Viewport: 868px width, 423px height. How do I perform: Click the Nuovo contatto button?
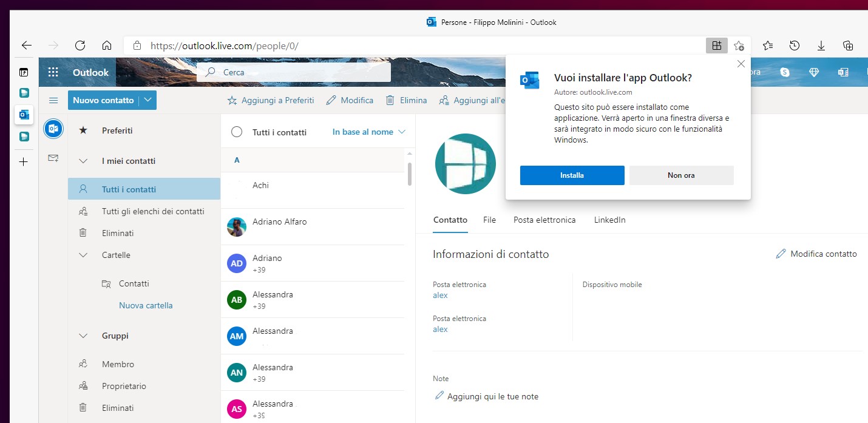pyautogui.click(x=103, y=100)
